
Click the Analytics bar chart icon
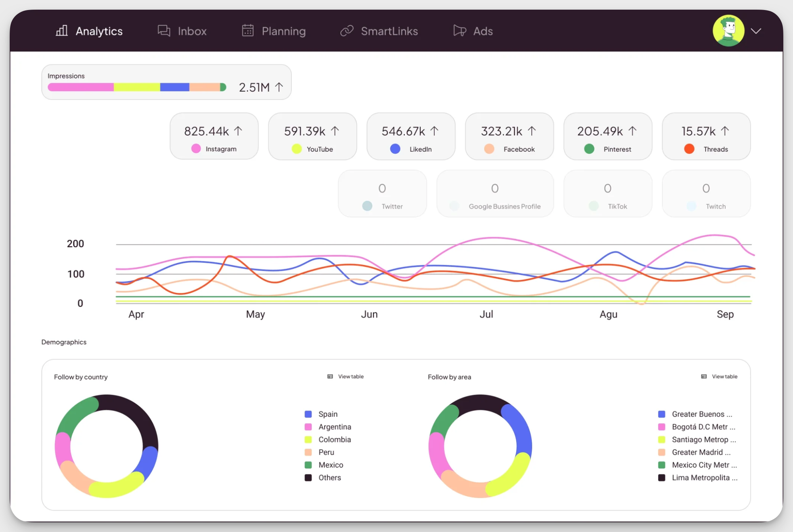click(62, 31)
